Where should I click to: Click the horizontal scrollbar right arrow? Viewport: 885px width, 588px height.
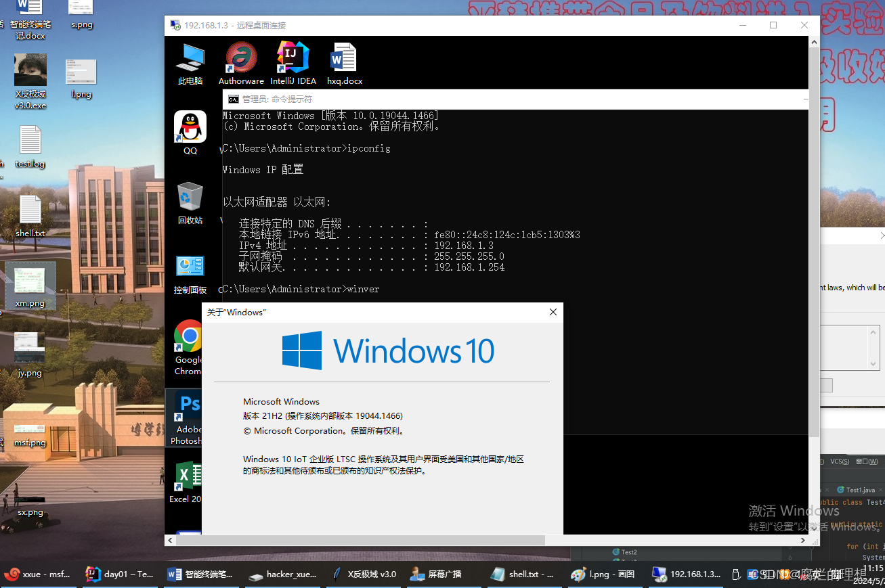tap(803, 540)
